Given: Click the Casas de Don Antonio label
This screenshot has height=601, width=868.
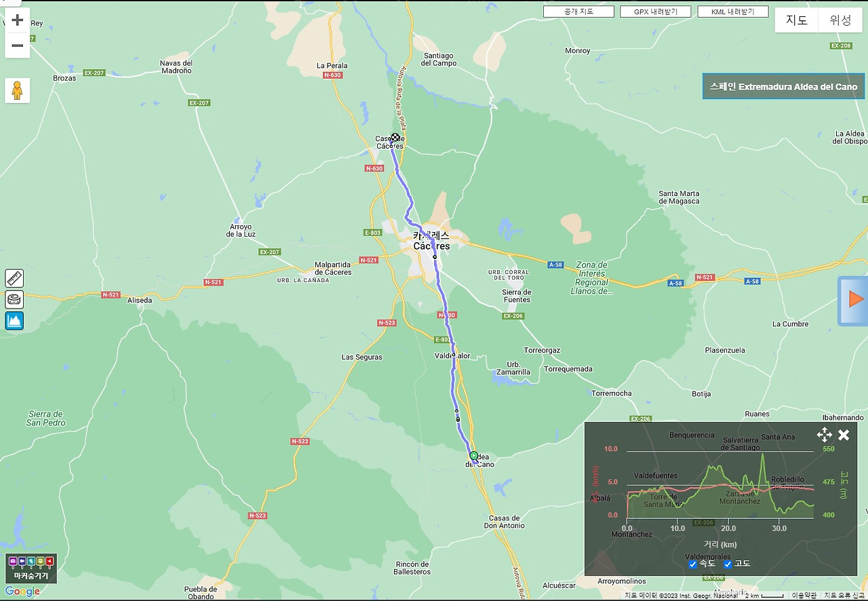Looking at the screenshot, I should point(504,522).
